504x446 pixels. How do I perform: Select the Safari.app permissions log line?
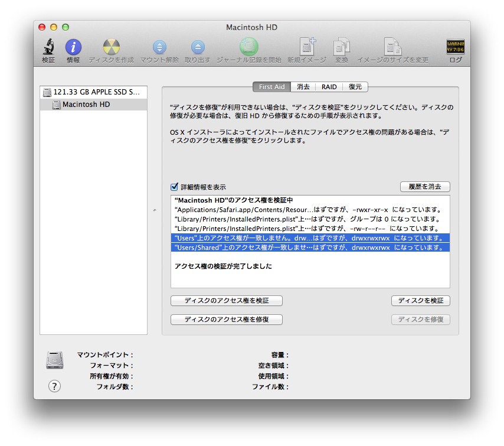point(310,210)
